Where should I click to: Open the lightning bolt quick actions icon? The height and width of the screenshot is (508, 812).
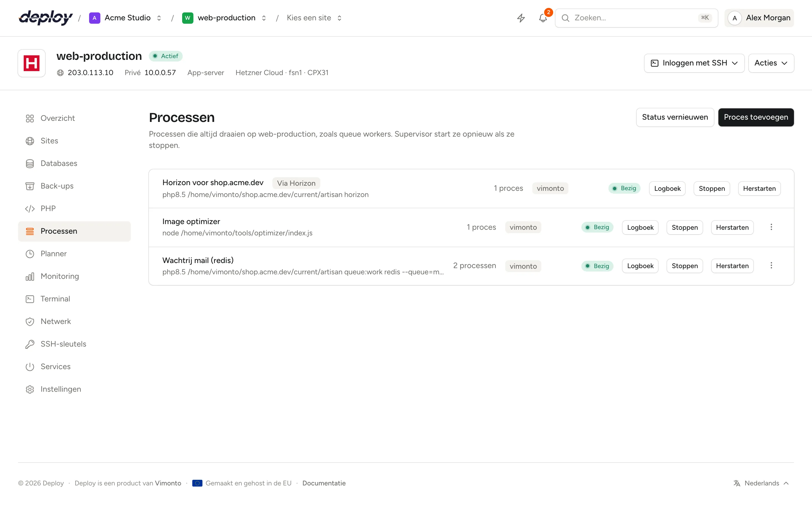[521, 18]
